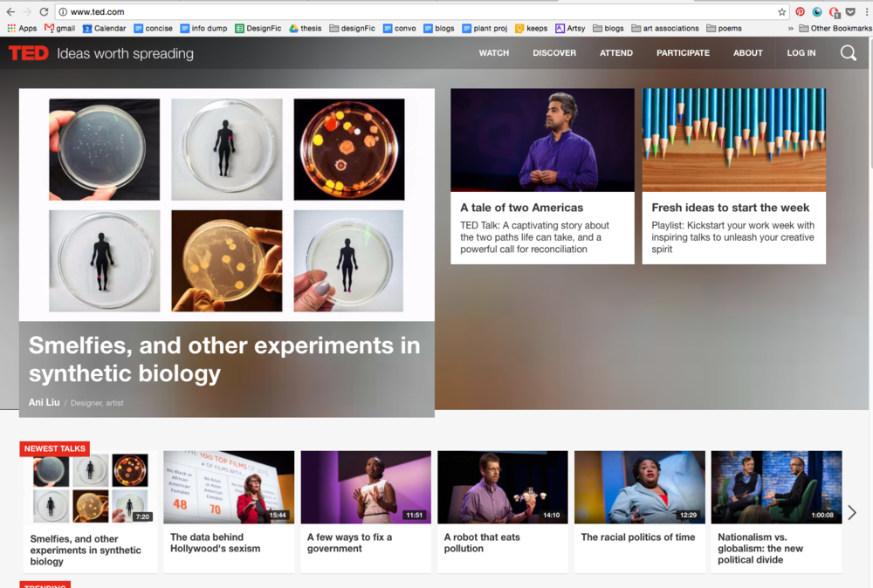Click the colored pencils playlist image

click(x=734, y=140)
